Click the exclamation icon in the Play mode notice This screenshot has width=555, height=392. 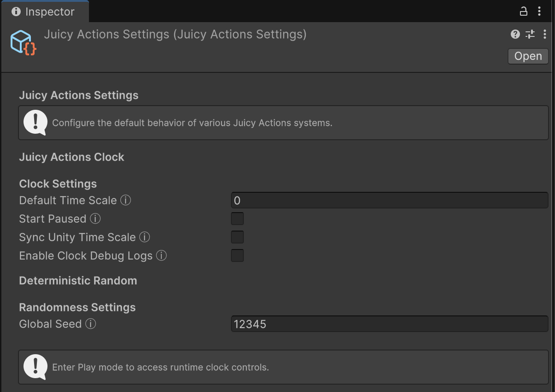[35, 367]
